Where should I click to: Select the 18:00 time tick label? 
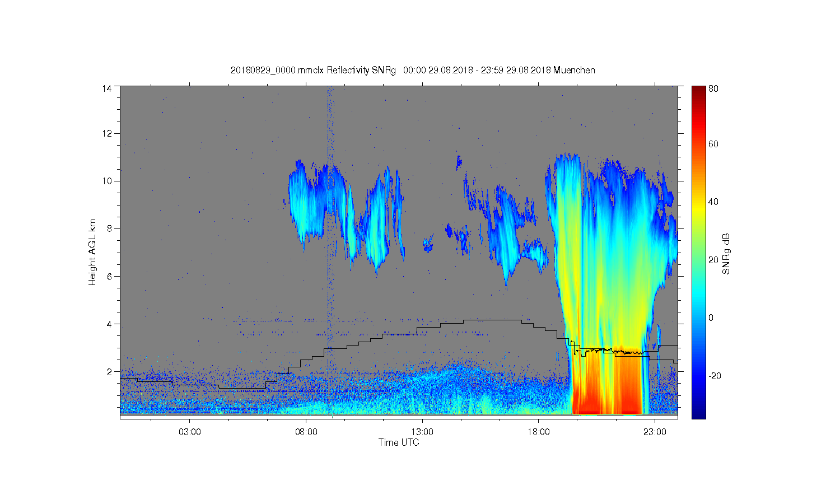pos(539,432)
